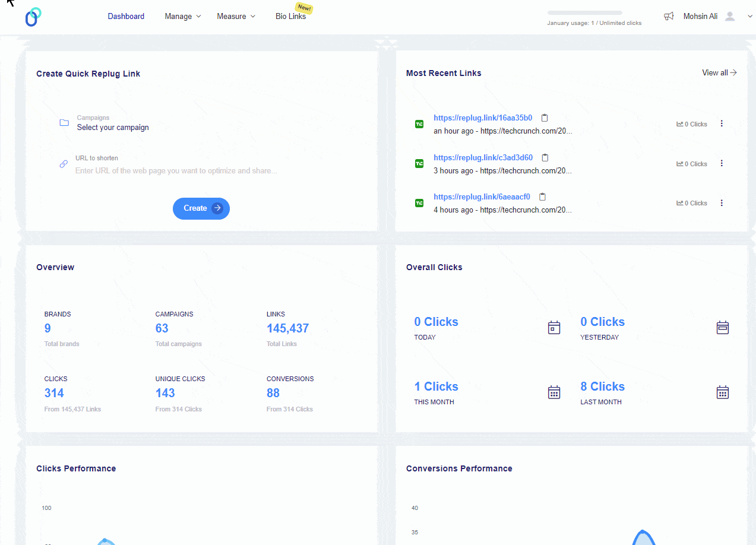
Task: Click the New! badge on Bio Links
Action: 305,8
